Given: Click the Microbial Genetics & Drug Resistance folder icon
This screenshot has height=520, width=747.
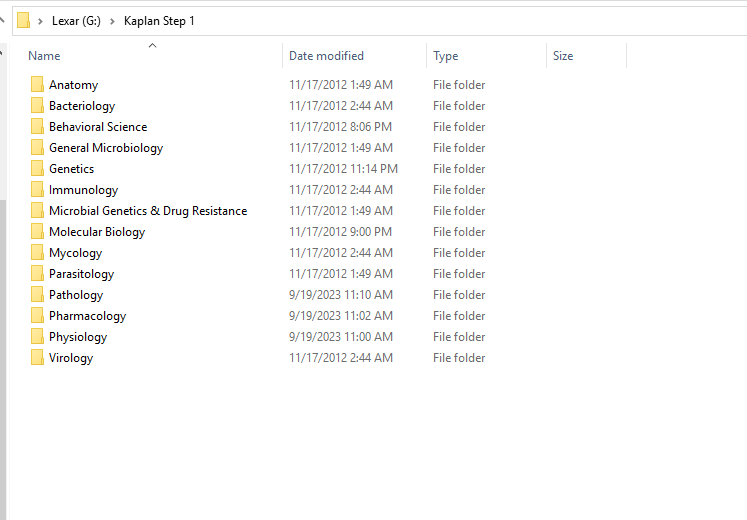Looking at the screenshot, I should click(37, 210).
